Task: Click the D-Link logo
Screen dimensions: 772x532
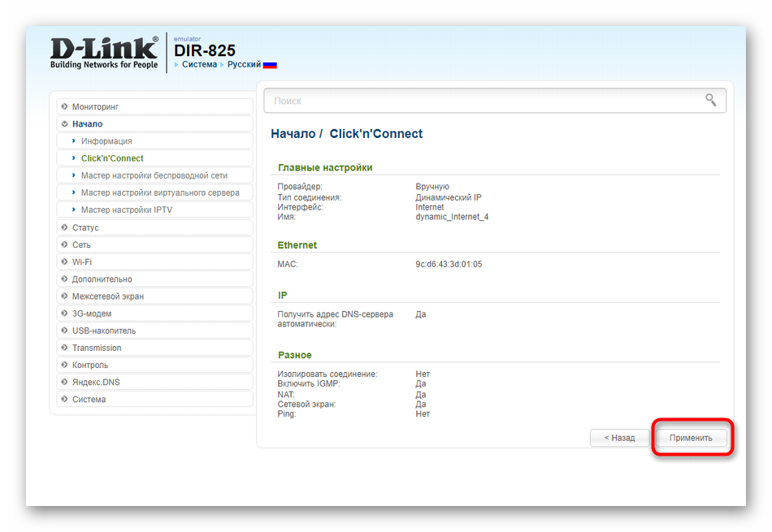Action: pos(104,52)
